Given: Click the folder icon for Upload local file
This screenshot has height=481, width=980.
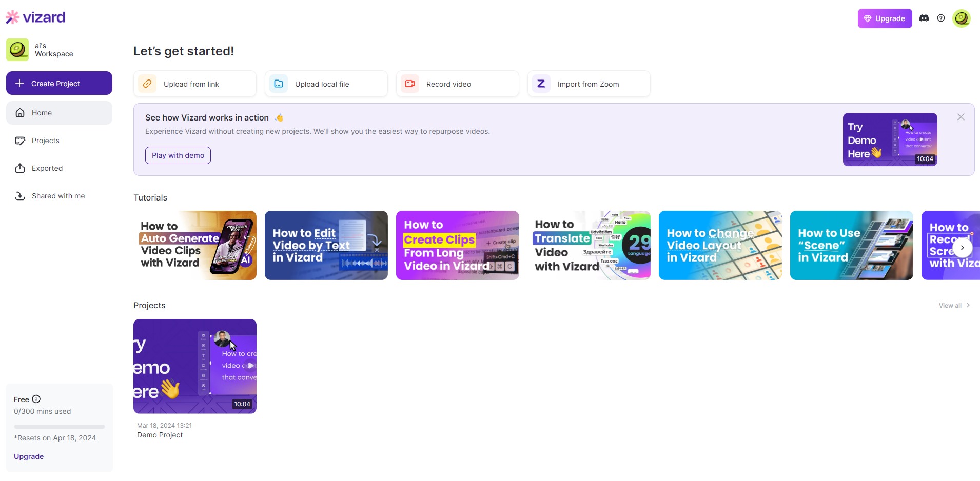Looking at the screenshot, I should tap(279, 84).
